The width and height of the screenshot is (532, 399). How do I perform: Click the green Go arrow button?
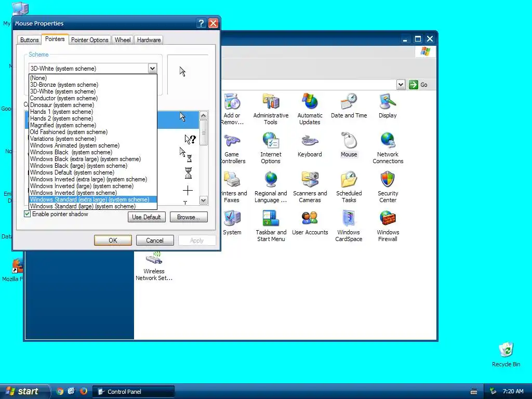(413, 85)
